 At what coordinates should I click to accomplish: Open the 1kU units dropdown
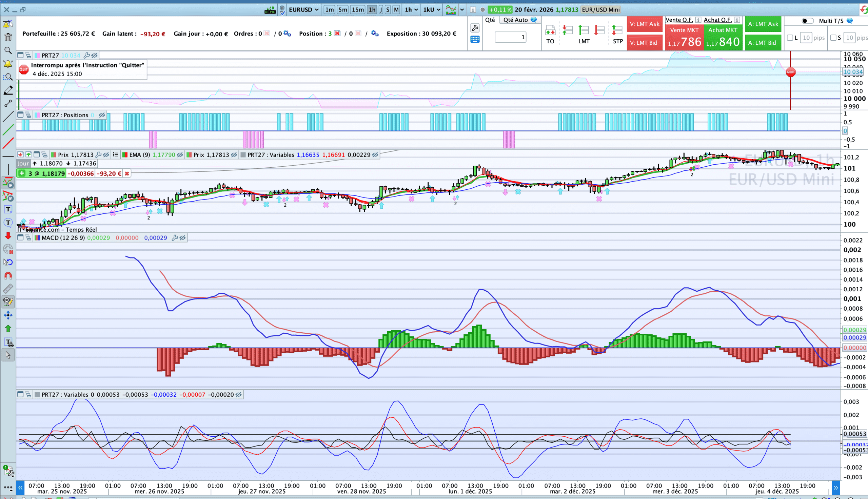pyautogui.click(x=431, y=9)
